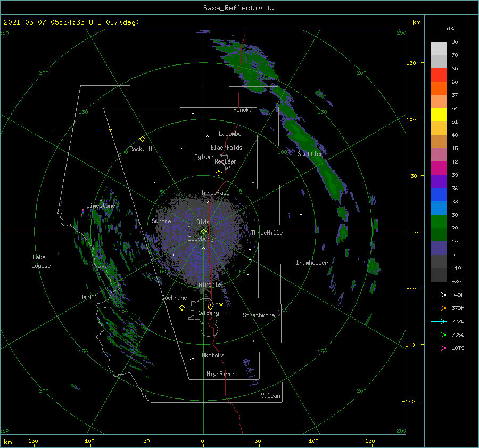Click the yellow diamond marker below RedDeer
Image resolution: width=479 pixels, height=448 pixels.
click(219, 173)
